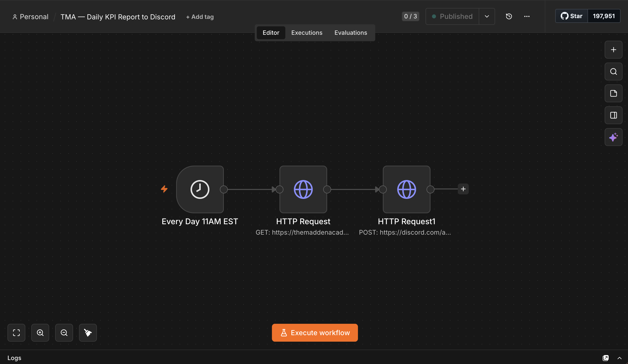
Task: Click the POST: https://discord.com/a... subtitle
Action: [405, 232]
